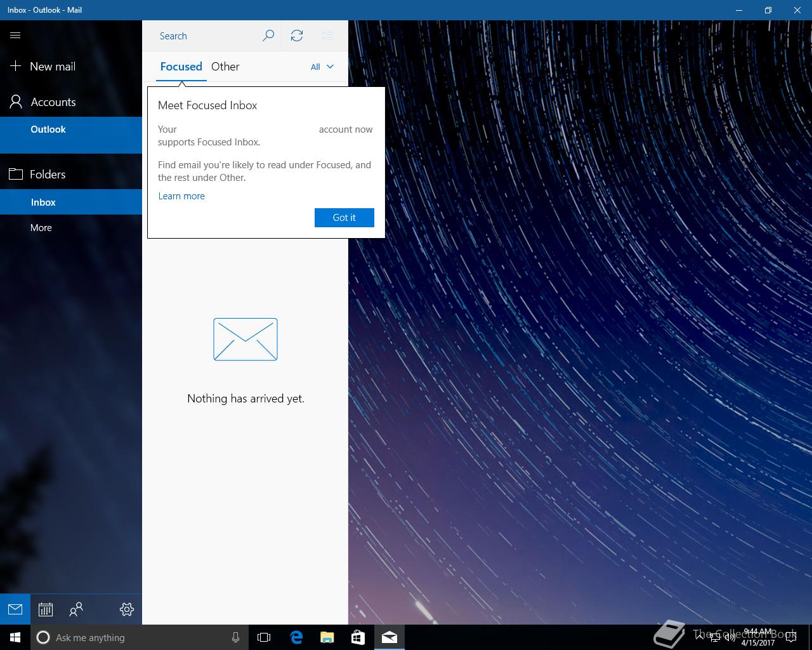Dismiss tip with Got it button
This screenshot has height=650, width=812.
pyautogui.click(x=344, y=218)
